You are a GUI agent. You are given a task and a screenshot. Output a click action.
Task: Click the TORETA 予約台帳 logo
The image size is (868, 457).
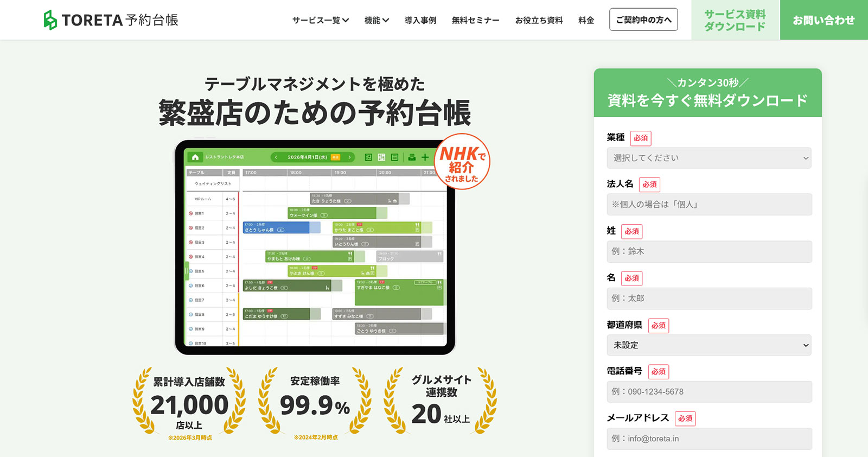click(111, 20)
